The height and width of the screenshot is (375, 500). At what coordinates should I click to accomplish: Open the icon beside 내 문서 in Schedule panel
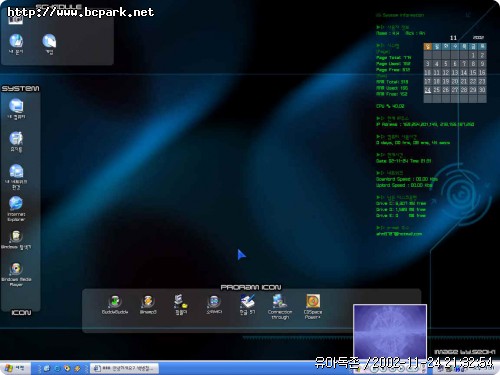click(x=49, y=44)
